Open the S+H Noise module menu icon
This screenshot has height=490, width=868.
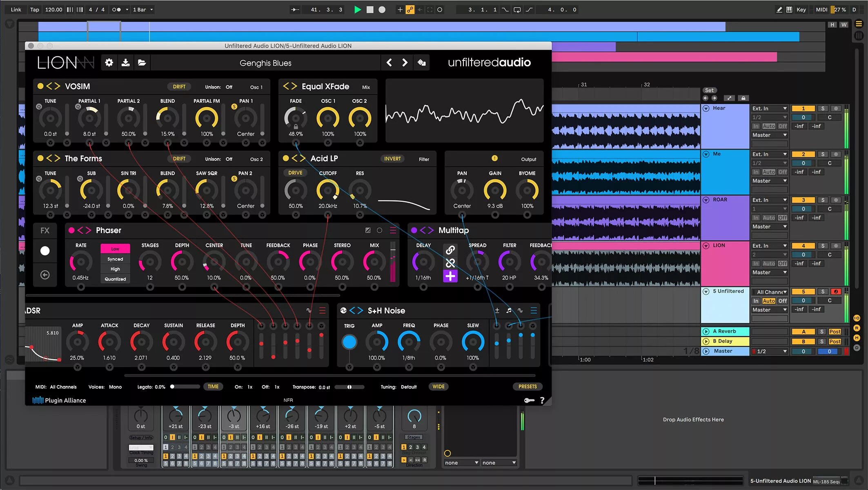tap(534, 310)
